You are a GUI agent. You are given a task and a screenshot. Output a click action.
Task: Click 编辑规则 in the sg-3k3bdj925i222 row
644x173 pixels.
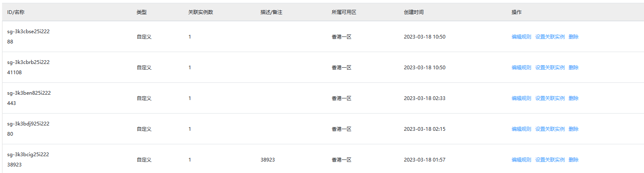pyautogui.click(x=521, y=129)
